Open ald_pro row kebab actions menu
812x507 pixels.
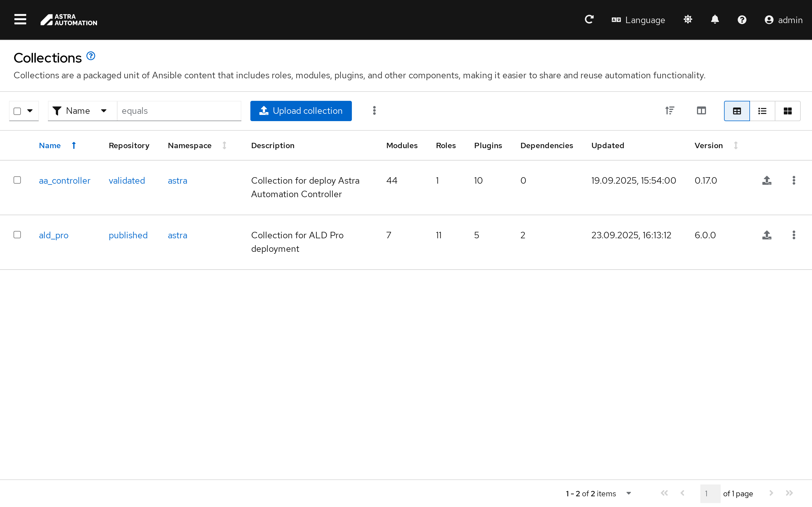click(x=794, y=235)
